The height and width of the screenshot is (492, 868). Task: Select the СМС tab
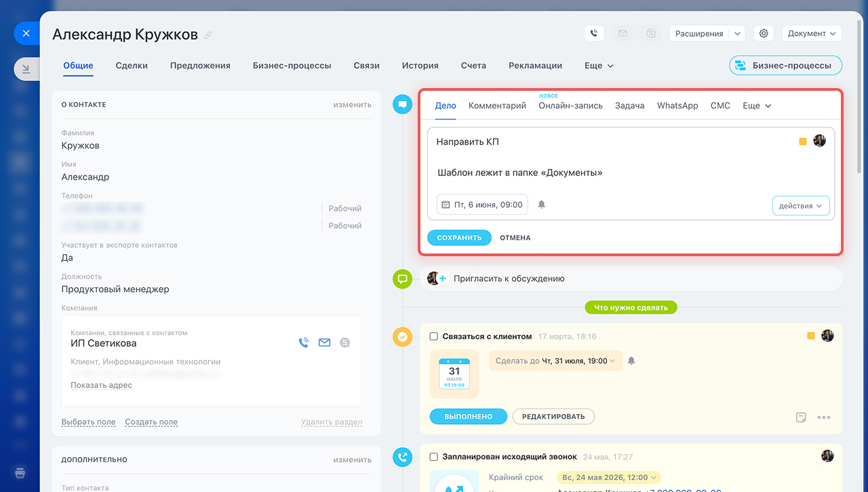coord(720,106)
